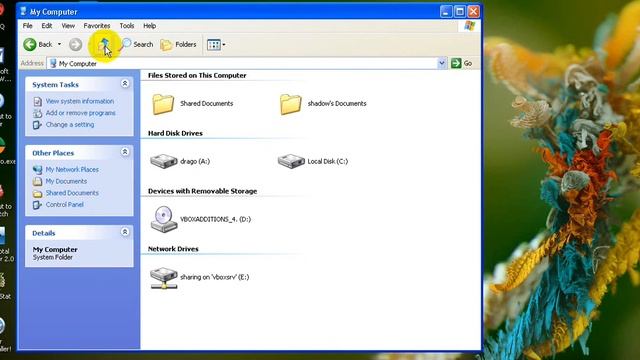Click Change a setting link

70,125
